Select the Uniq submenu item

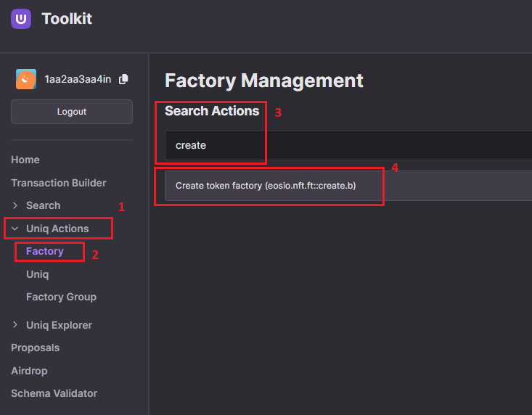pyautogui.click(x=37, y=274)
